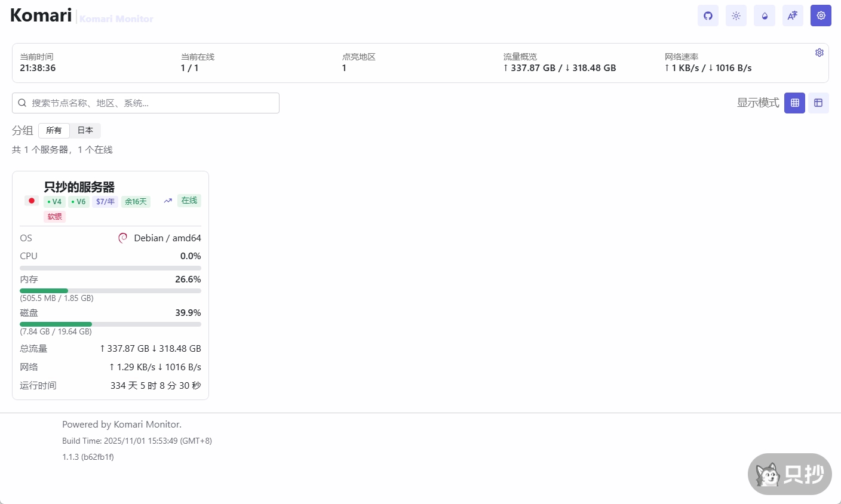Open the language translation dropdown
Viewport: 841px width, 504px height.
pyautogui.click(x=793, y=16)
